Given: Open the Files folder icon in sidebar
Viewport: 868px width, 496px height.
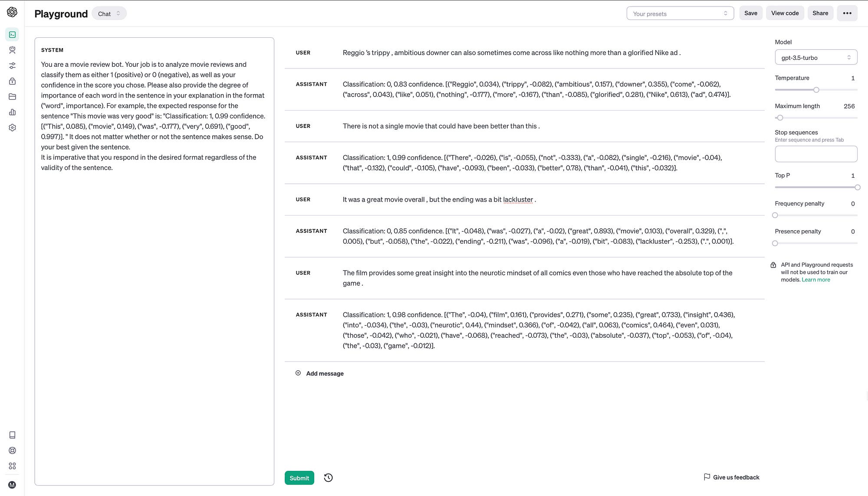Looking at the screenshot, I should tap(12, 96).
